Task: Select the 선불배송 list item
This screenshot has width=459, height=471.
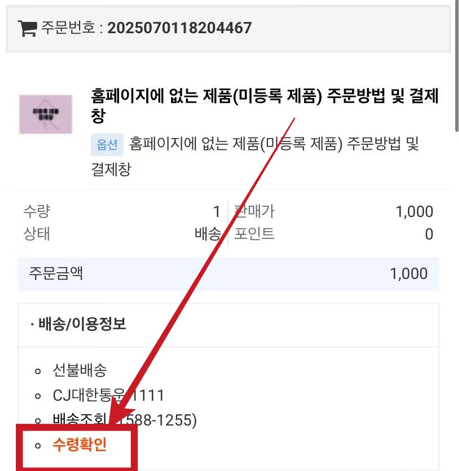Action: (80, 370)
